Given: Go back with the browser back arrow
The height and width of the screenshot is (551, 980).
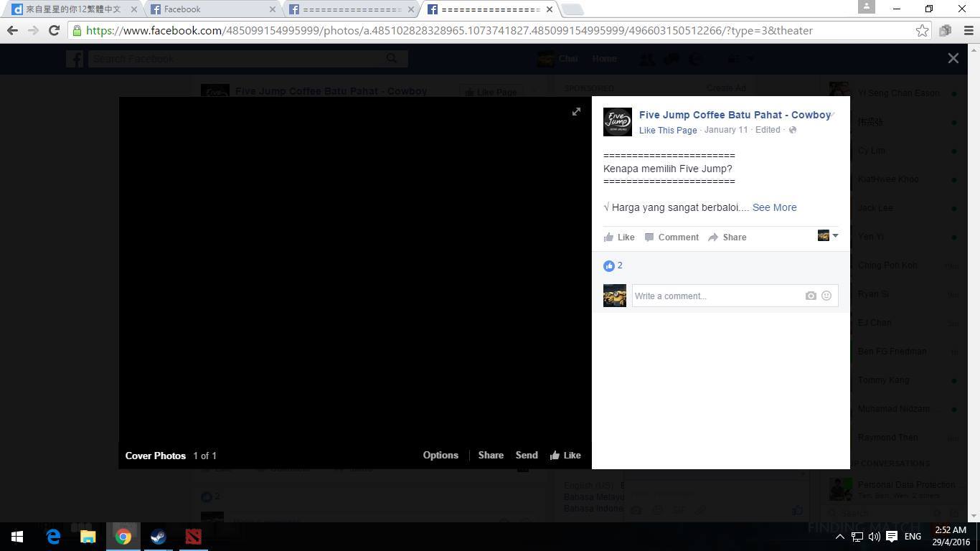Looking at the screenshot, I should (x=12, y=30).
